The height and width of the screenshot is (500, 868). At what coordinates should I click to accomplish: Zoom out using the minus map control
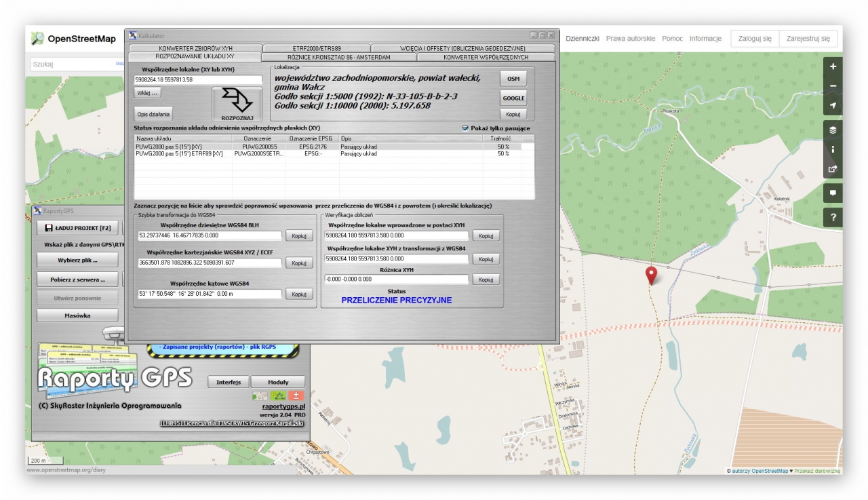tap(833, 86)
